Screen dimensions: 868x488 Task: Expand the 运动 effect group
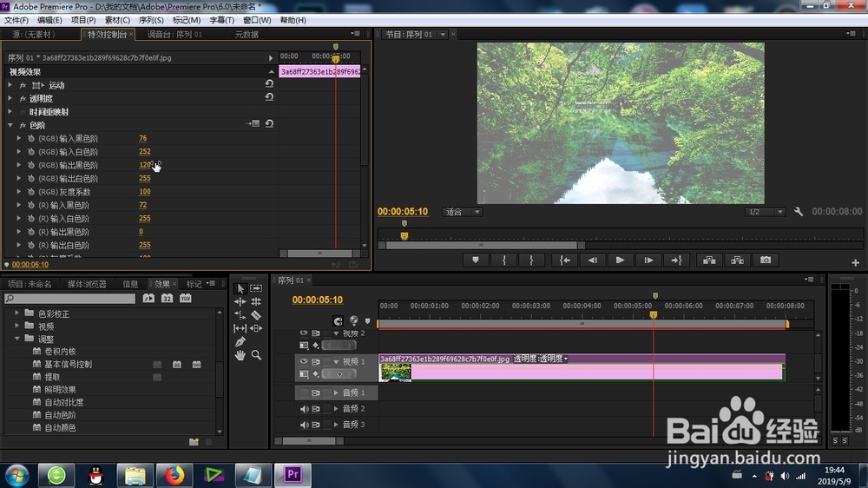(10, 85)
